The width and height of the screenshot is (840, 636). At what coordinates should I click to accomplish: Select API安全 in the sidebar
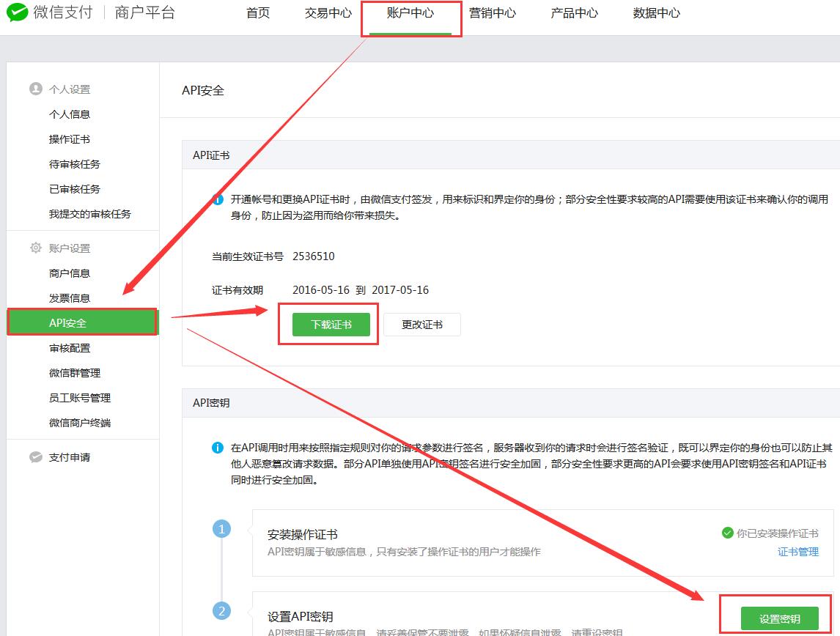pos(83,322)
